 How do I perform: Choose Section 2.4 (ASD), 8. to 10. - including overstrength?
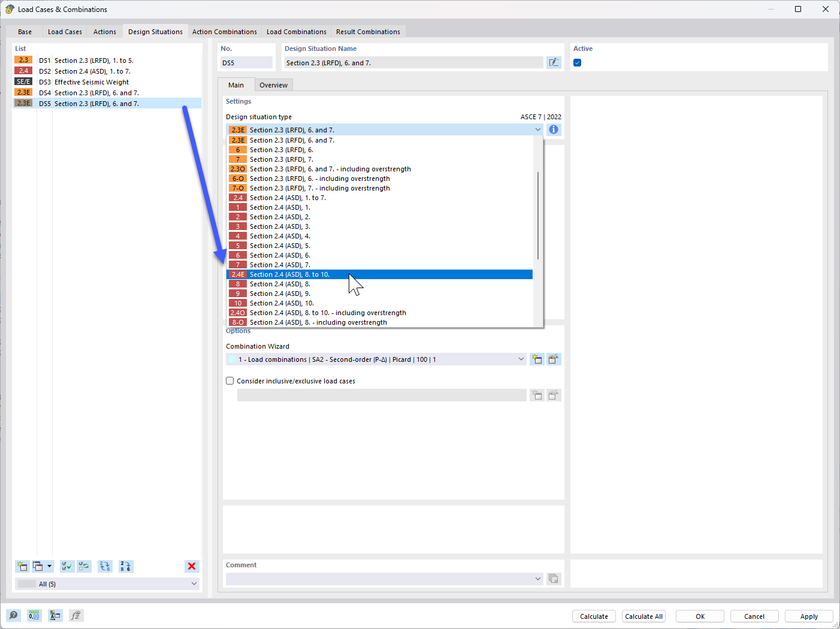tap(380, 313)
